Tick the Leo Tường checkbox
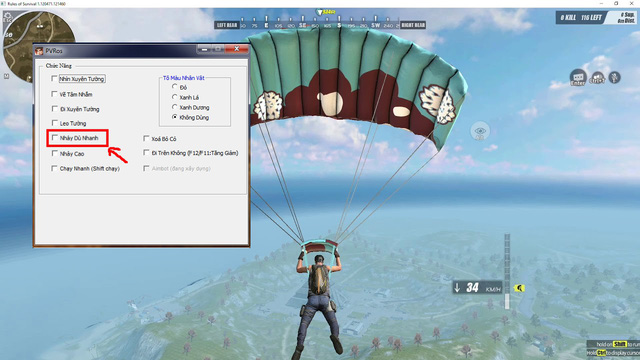 [54, 123]
